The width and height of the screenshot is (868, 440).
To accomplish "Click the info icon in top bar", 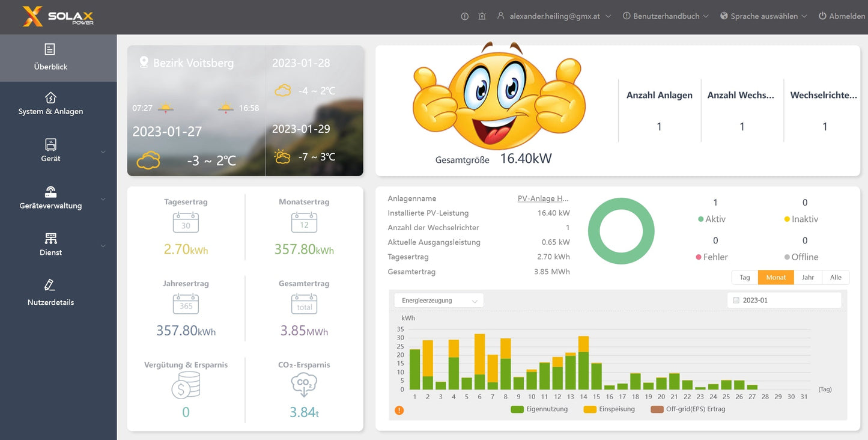I will (x=464, y=16).
